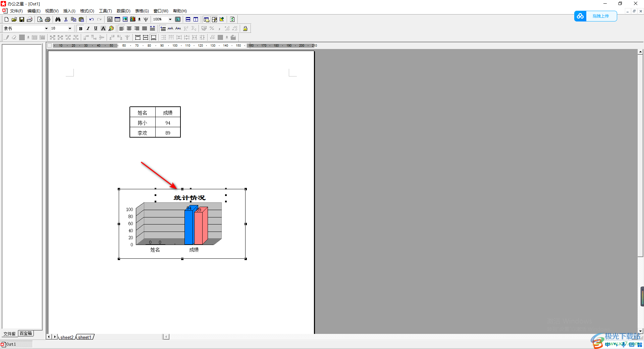The height and width of the screenshot is (349, 644).
Task: Set right text alignment
Action: [137, 29]
